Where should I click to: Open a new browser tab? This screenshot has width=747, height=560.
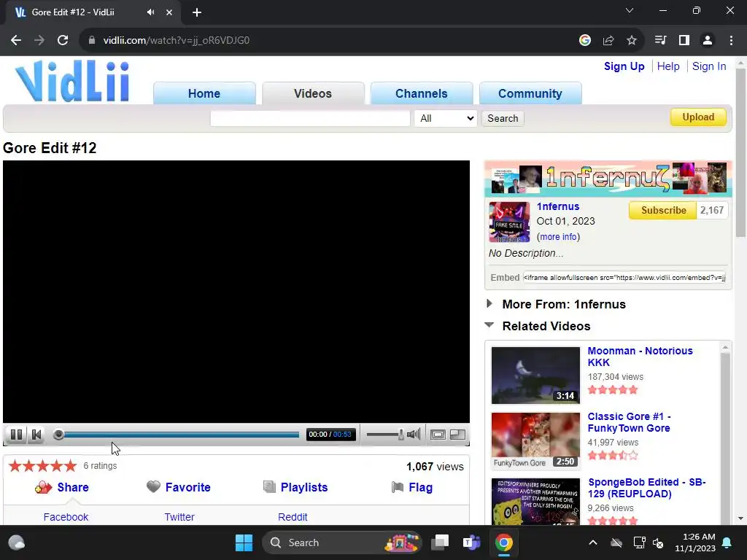pos(197,12)
